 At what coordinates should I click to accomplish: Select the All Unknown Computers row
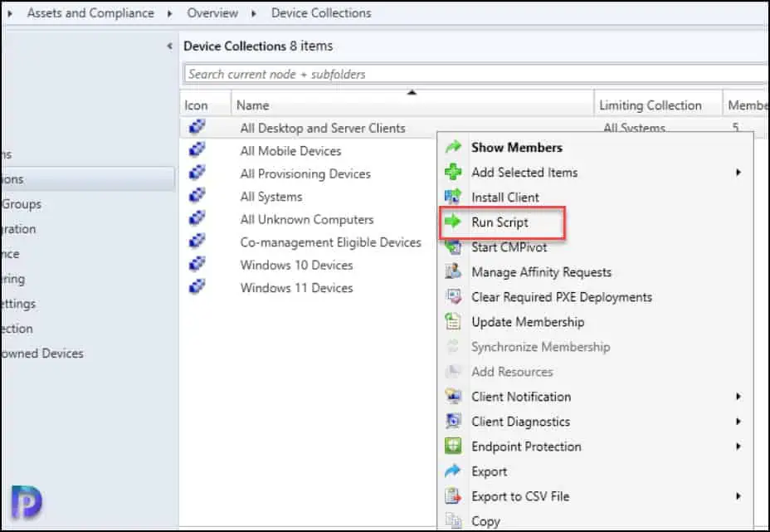click(x=308, y=219)
